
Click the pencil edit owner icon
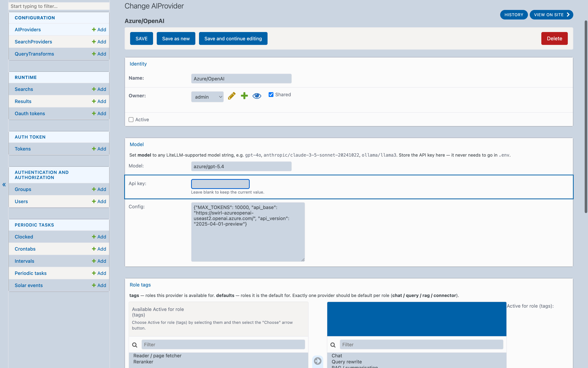pos(232,96)
